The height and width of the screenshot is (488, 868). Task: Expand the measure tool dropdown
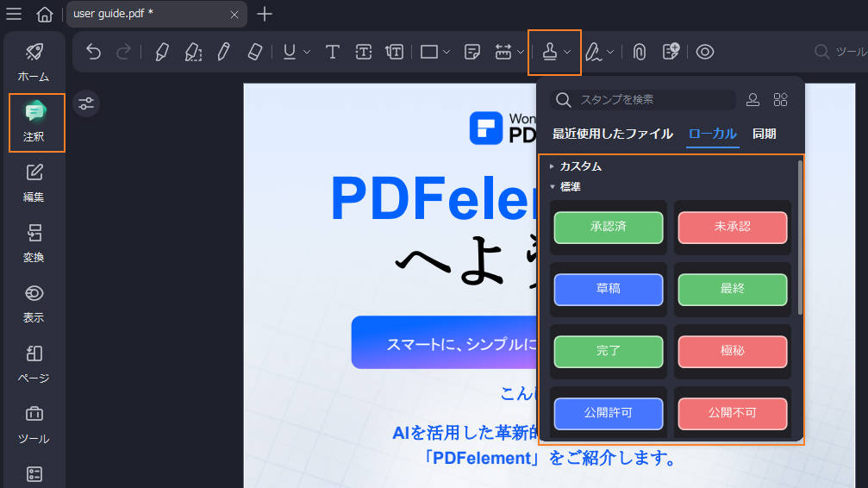(521, 52)
